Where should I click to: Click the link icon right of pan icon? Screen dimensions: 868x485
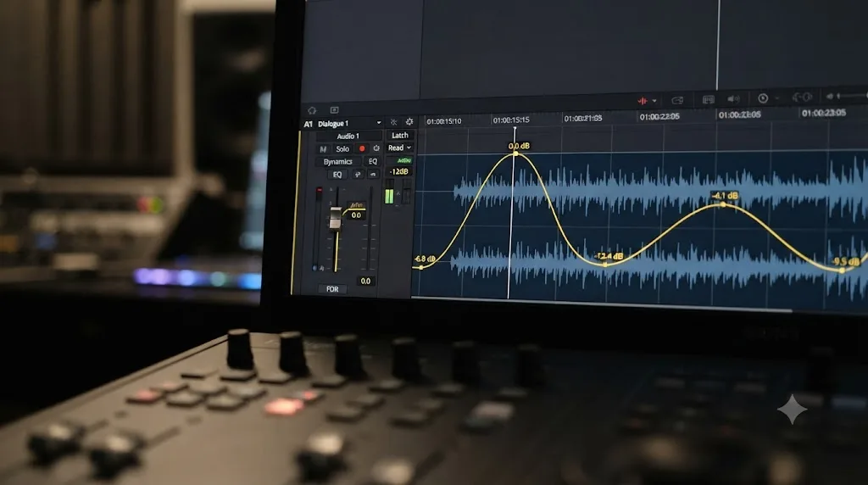(x=373, y=175)
